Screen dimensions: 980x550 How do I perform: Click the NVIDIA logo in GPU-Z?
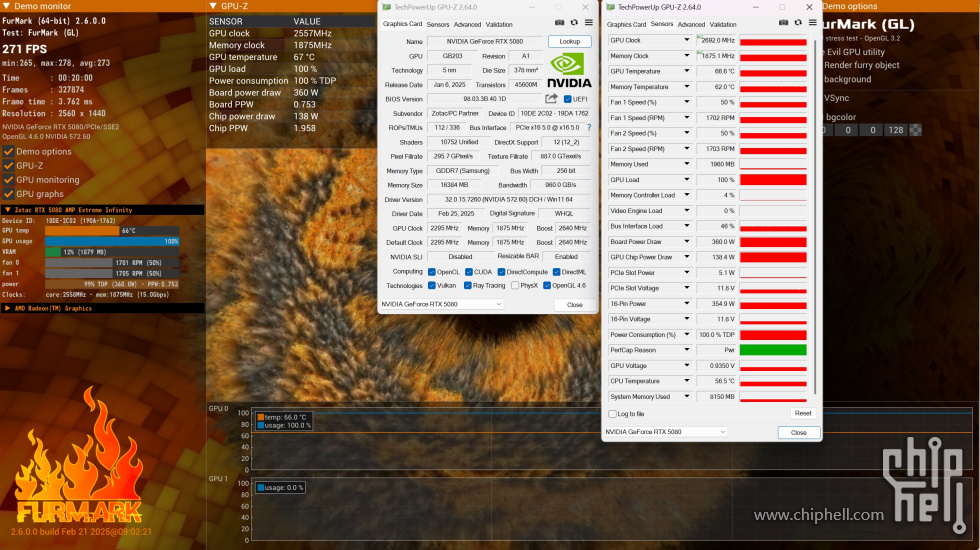(x=569, y=71)
